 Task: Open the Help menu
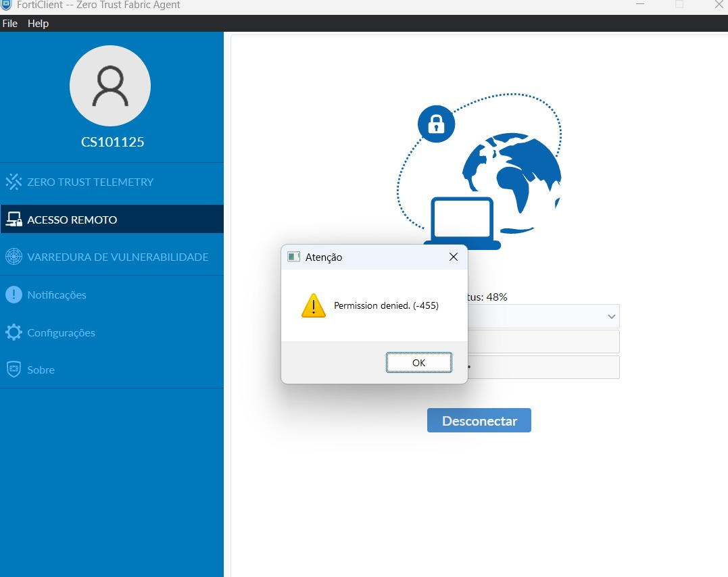pos(38,23)
